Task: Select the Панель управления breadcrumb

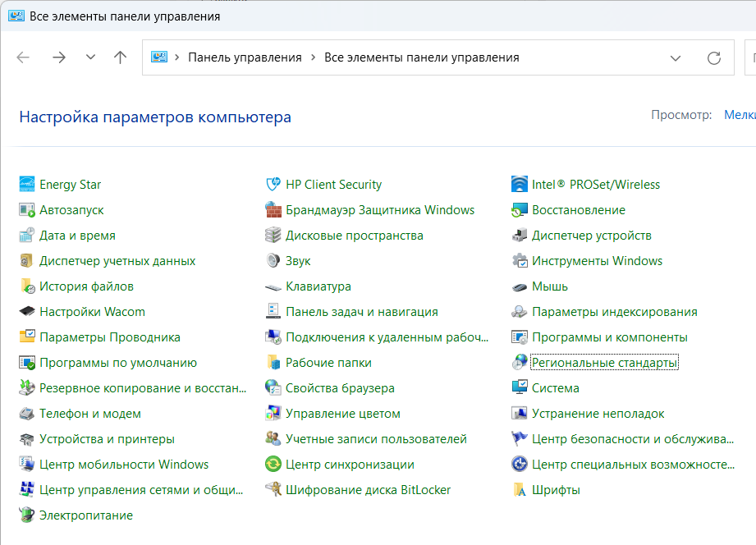Action: 245,57
